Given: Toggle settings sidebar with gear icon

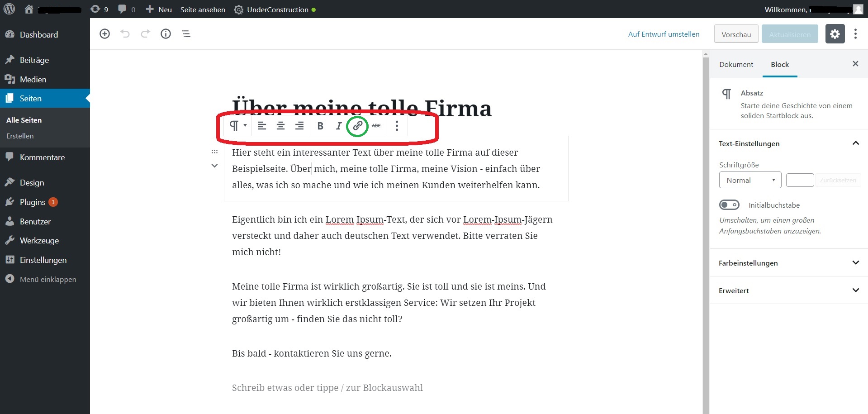Looking at the screenshot, I should coord(835,34).
